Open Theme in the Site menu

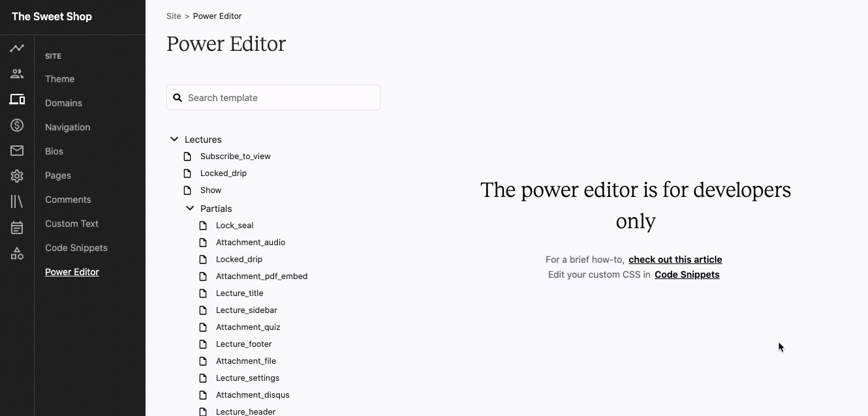(x=59, y=79)
